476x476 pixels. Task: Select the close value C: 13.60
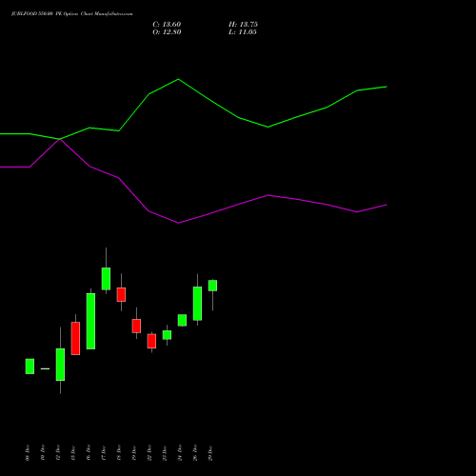point(167,25)
